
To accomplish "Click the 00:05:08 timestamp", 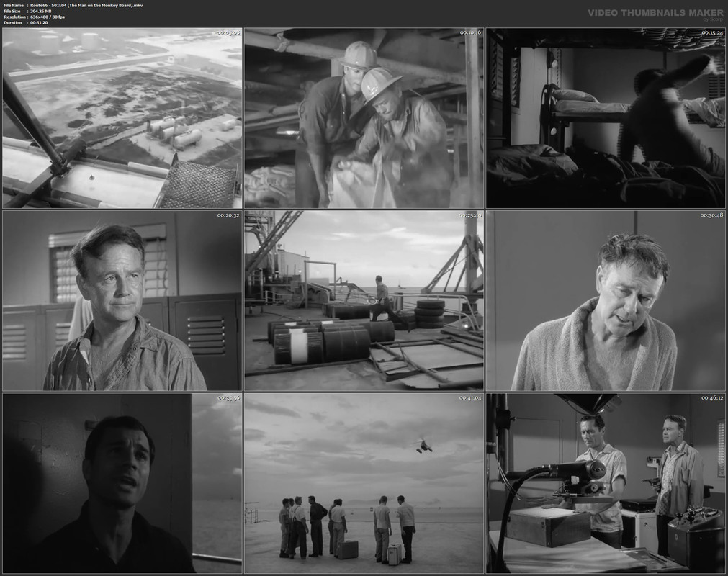I will click(x=228, y=32).
